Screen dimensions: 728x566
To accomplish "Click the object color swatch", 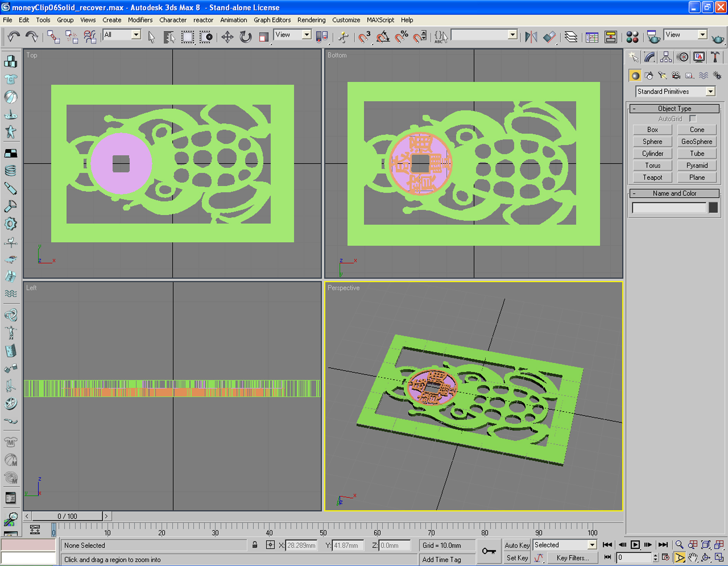I will coord(713,207).
